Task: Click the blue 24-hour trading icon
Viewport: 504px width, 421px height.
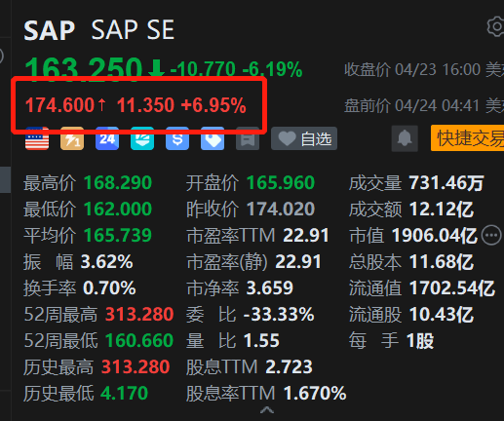Action: pos(107,138)
